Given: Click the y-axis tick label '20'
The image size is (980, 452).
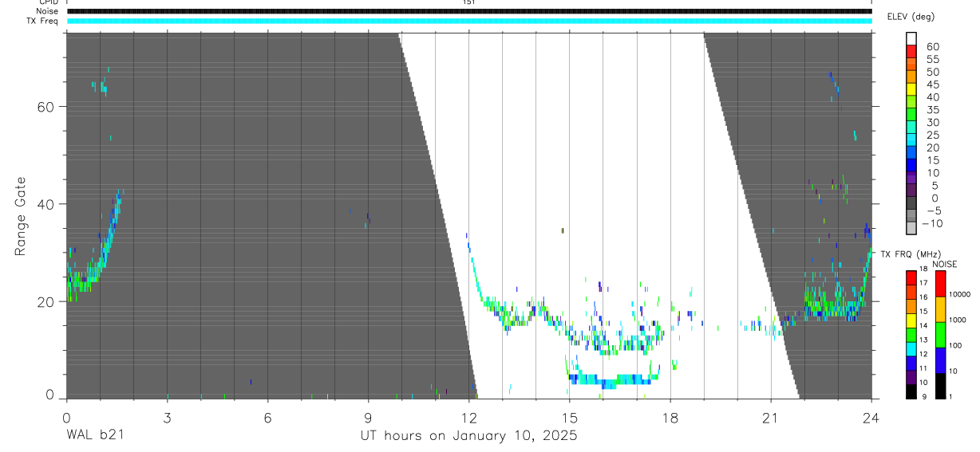Looking at the screenshot, I should (45, 302).
